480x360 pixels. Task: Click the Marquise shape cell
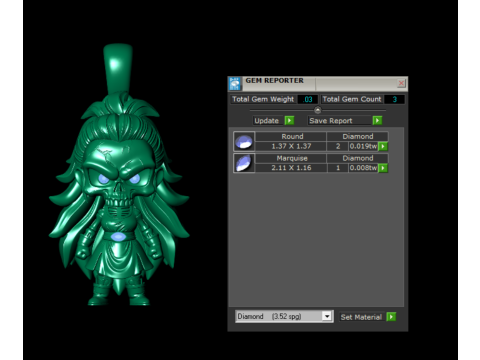pos(292,158)
